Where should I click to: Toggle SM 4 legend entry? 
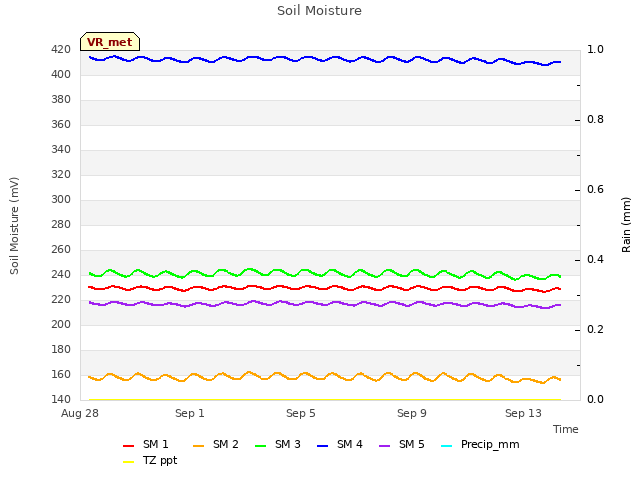point(340,444)
